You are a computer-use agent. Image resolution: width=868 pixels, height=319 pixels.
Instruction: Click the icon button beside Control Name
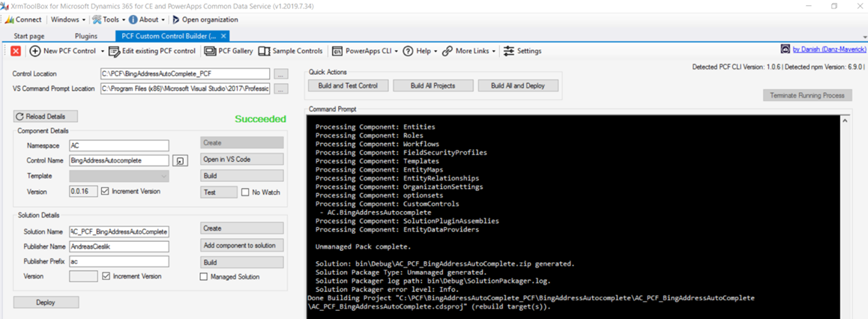click(x=180, y=161)
